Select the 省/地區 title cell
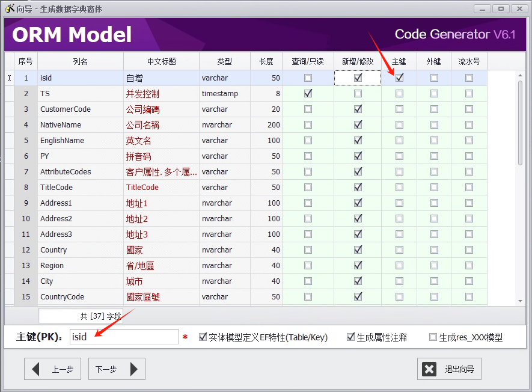 coord(162,265)
